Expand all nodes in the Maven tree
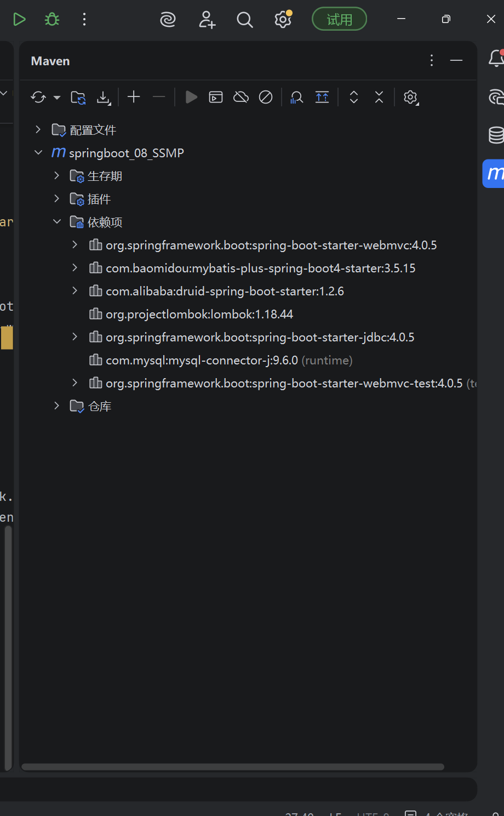504x816 pixels. (354, 97)
